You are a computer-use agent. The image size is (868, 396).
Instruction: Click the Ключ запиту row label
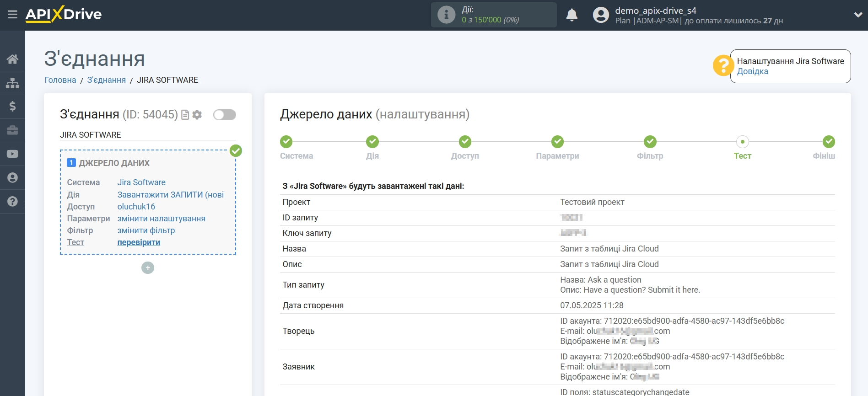[307, 233]
